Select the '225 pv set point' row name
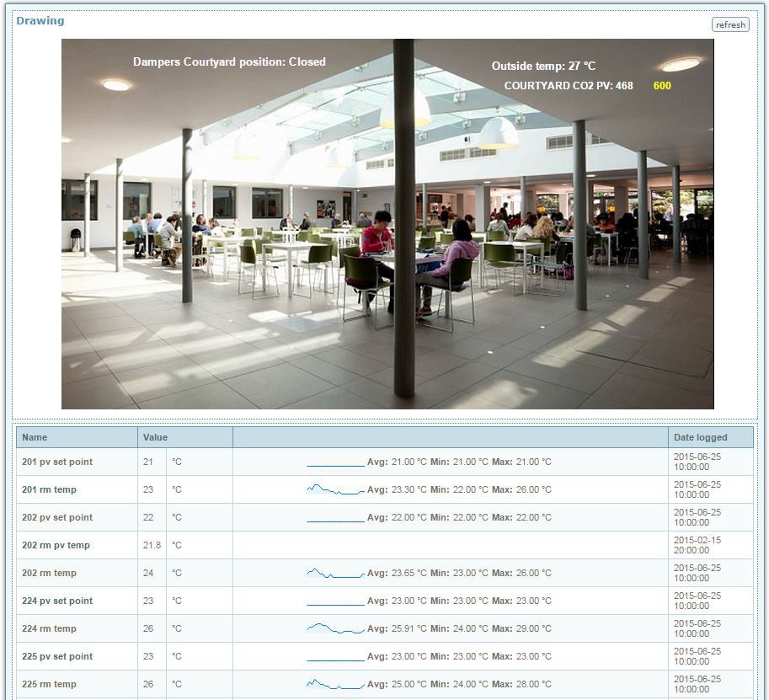 click(x=57, y=656)
